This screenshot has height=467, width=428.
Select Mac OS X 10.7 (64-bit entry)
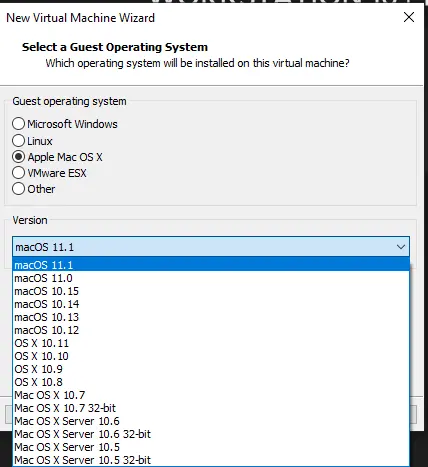point(211,395)
